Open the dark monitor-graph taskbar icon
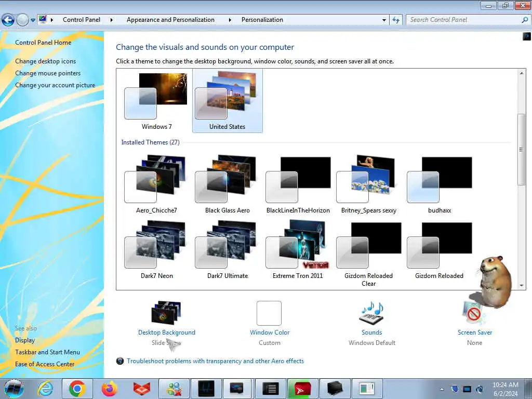This screenshot has width=532, height=399. point(206,389)
